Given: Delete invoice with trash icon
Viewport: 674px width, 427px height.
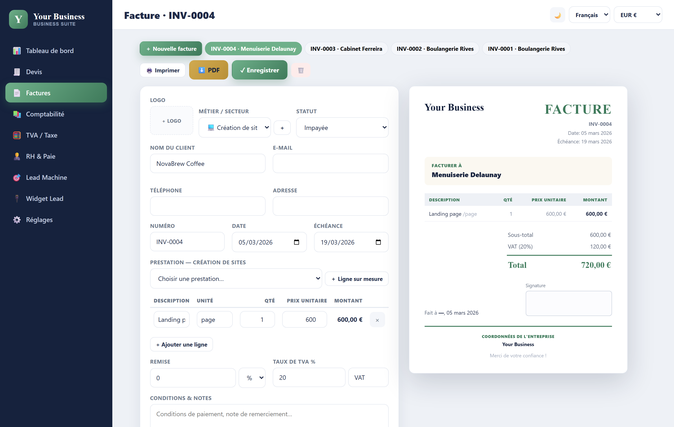Looking at the screenshot, I should tap(301, 70).
